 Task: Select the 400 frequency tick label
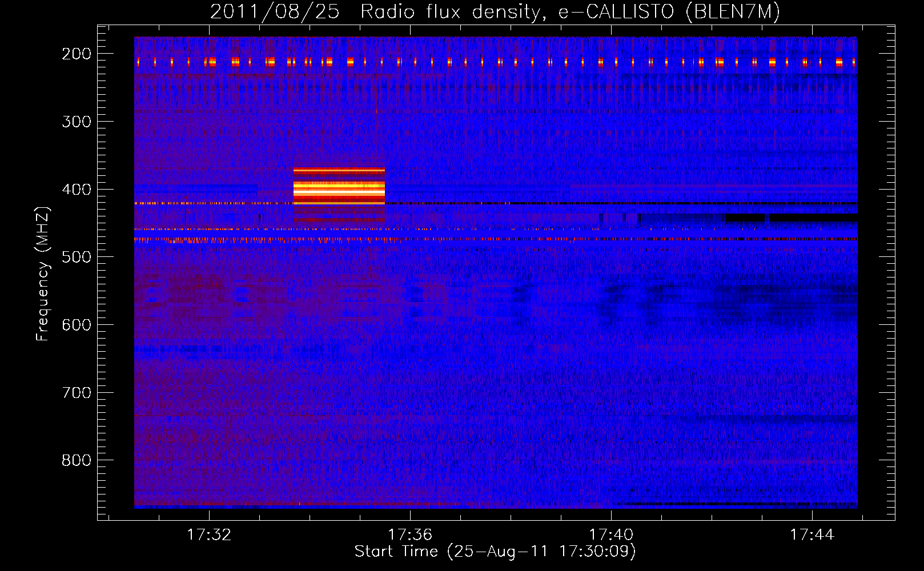[x=77, y=190]
